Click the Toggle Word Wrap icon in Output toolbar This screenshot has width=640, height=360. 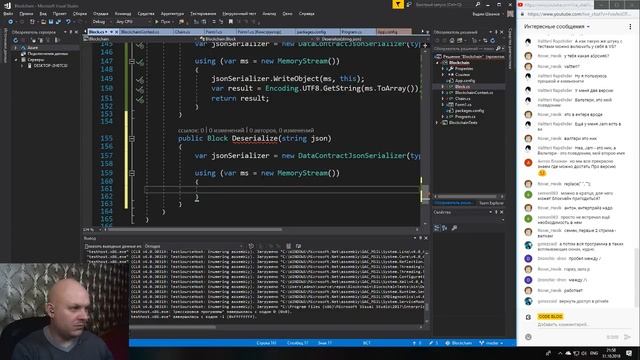tap(298, 246)
